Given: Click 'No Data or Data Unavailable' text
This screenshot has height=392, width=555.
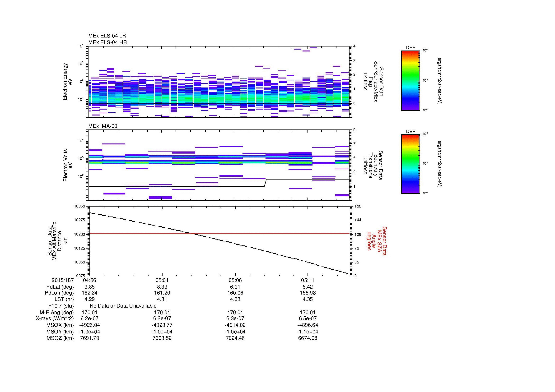Looking at the screenshot, I should pos(123,306).
